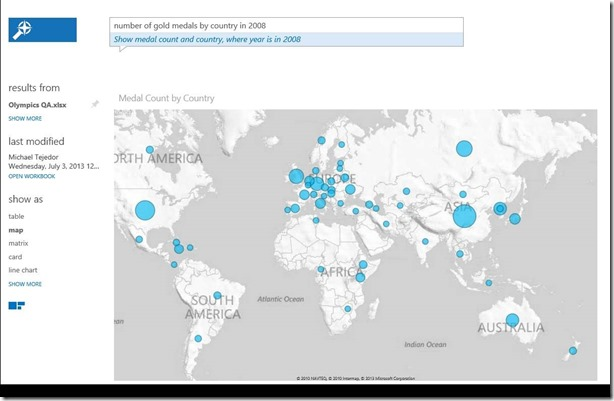
Task: Click the Japan medal bubble
Action: tap(515, 218)
